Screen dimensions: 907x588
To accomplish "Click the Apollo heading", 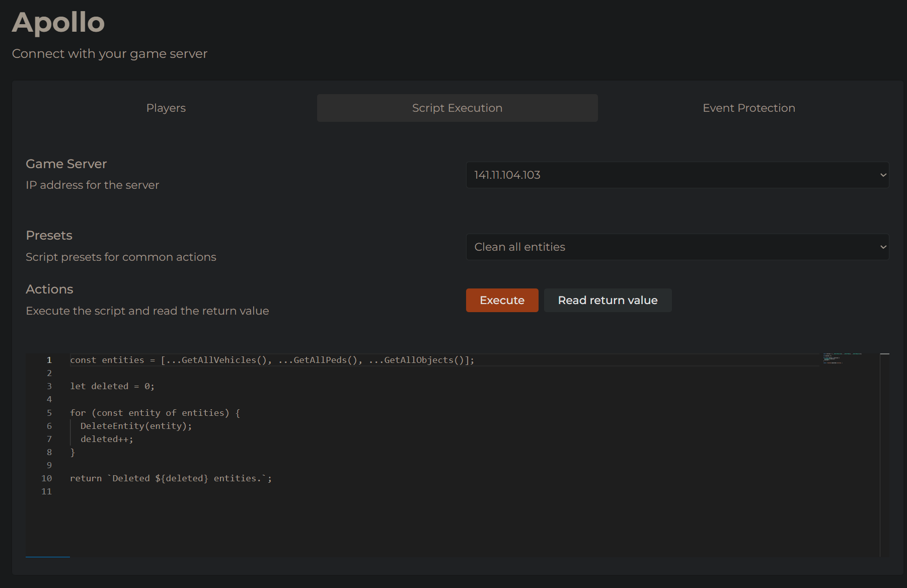I will point(58,22).
